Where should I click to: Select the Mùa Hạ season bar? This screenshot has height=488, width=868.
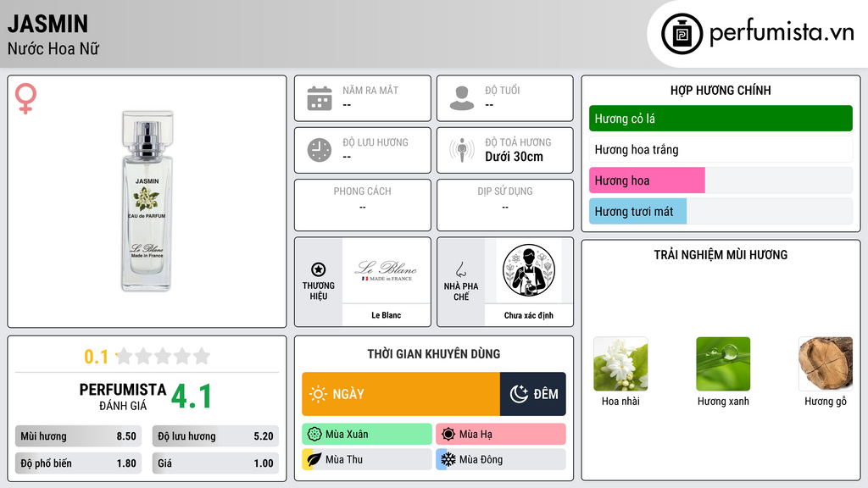(501, 435)
